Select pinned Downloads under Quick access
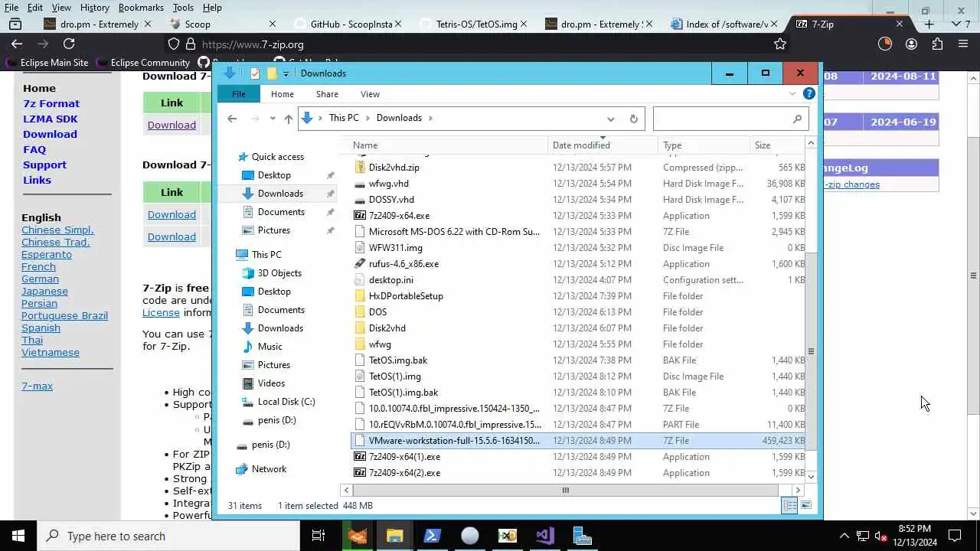Screen dimensions: 980x551 click(280, 194)
